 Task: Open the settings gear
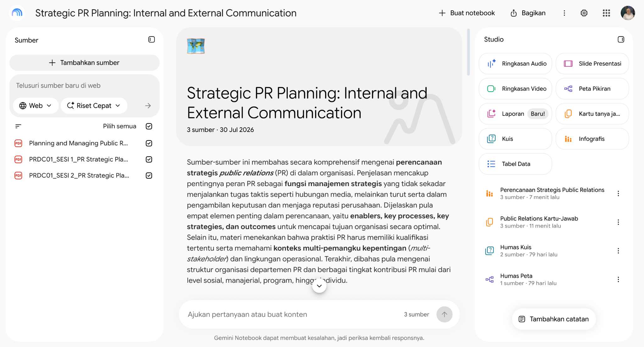584,13
